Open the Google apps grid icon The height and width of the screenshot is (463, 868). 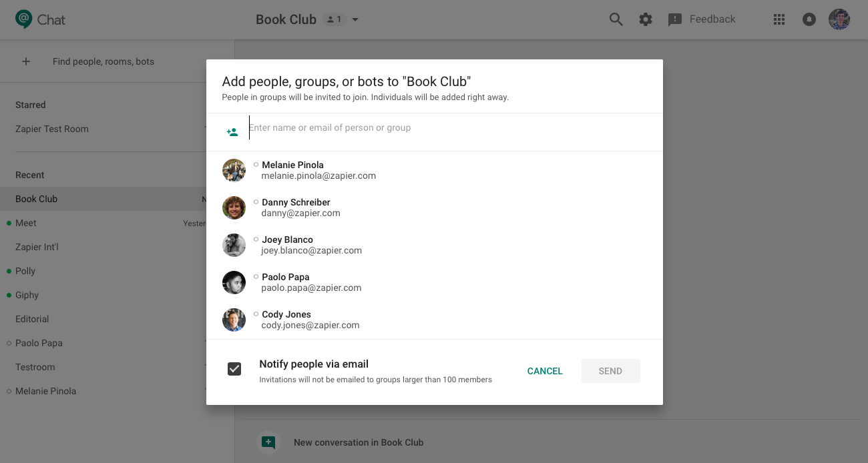(x=779, y=19)
